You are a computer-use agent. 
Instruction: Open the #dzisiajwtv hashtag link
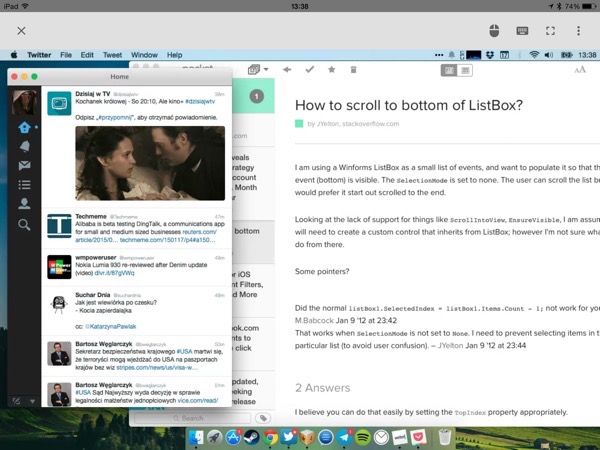200,101
